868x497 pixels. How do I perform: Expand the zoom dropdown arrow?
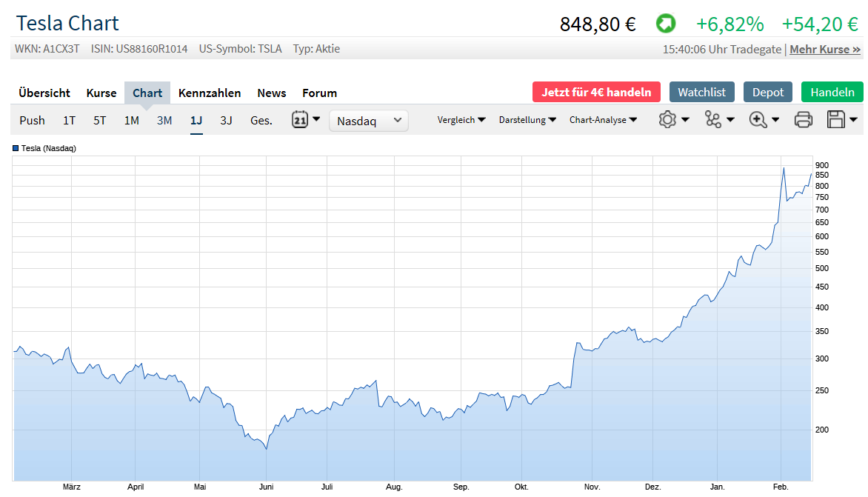click(x=775, y=119)
